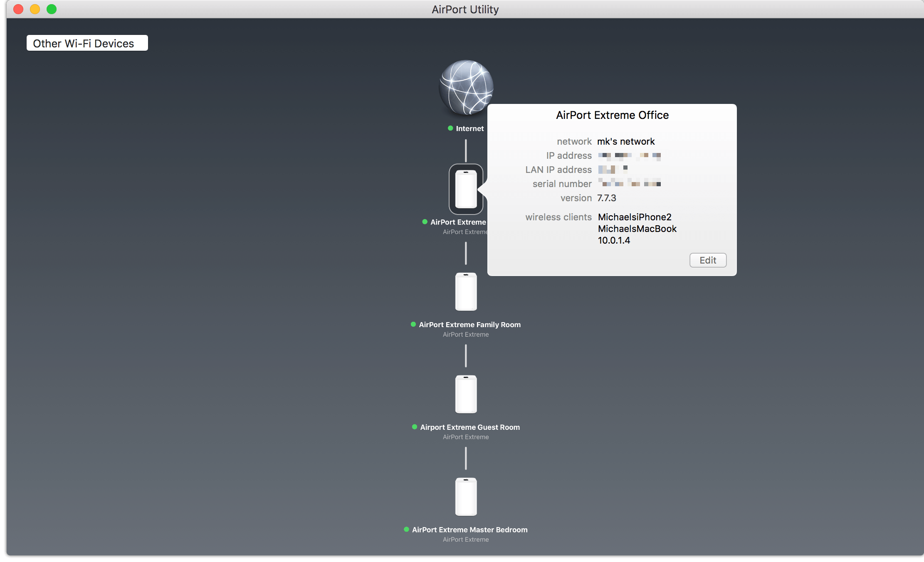924x562 pixels.
Task: Click the status dot beside Master Bedroom
Action: [x=407, y=529]
